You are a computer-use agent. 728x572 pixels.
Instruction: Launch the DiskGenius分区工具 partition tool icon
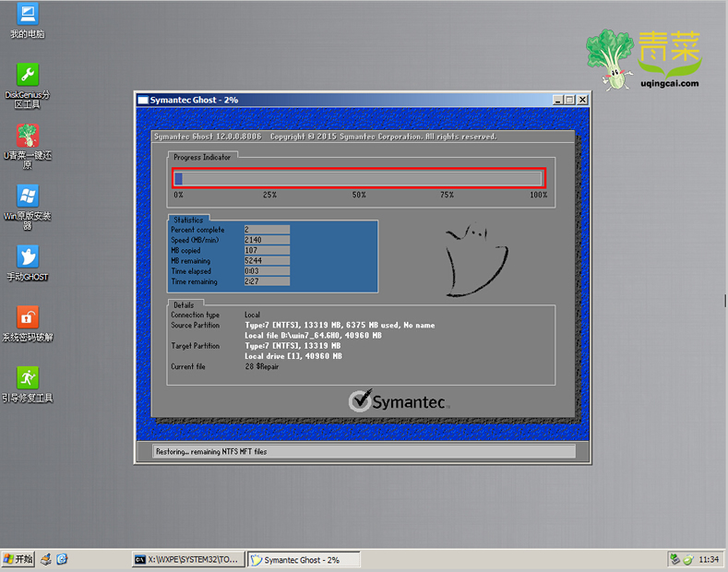pyautogui.click(x=27, y=76)
